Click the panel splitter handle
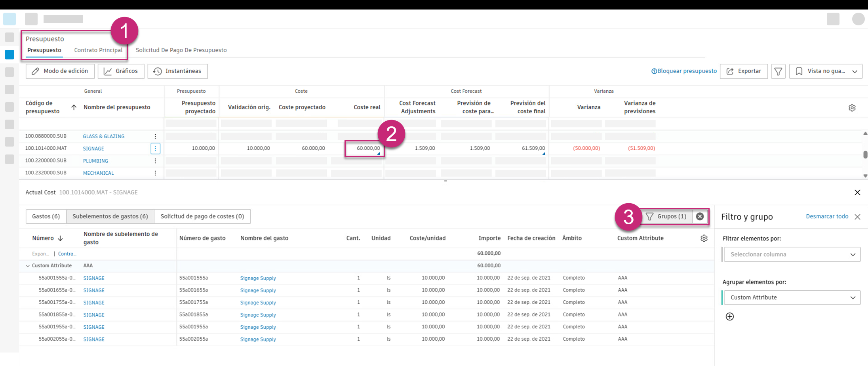Viewport: 868px width, 366px height. click(445, 181)
